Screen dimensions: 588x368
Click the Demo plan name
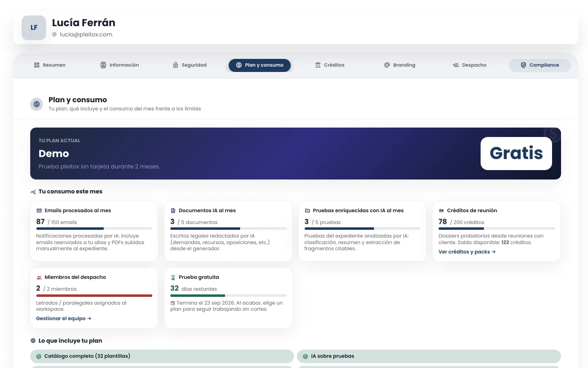tap(54, 154)
